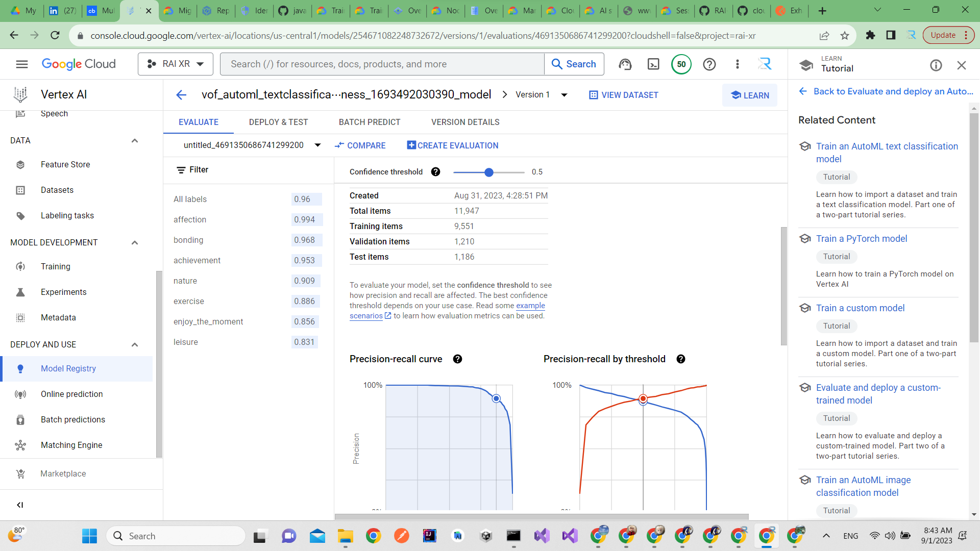This screenshot has height=551, width=980.
Task: Select Datasets in the sidebar
Action: click(x=57, y=190)
